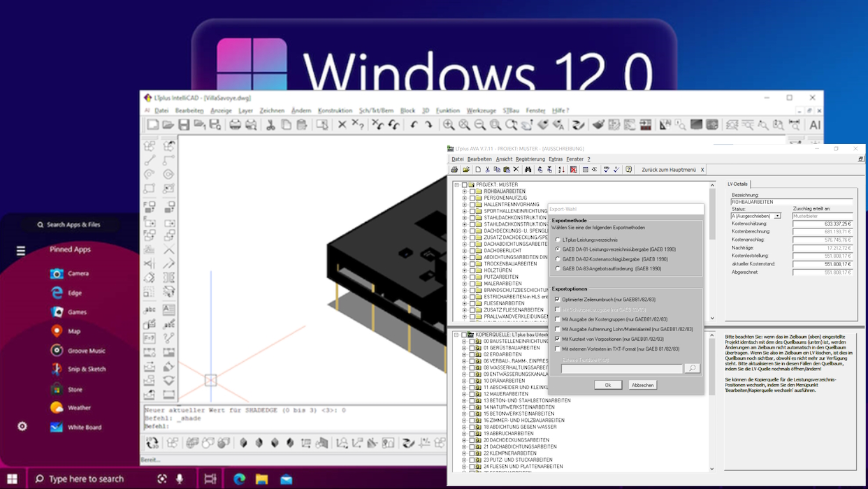Screen dimensions: 868x489
Task: Click the sum sigma icon in AVA toolbar
Action: [x=594, y=170]
